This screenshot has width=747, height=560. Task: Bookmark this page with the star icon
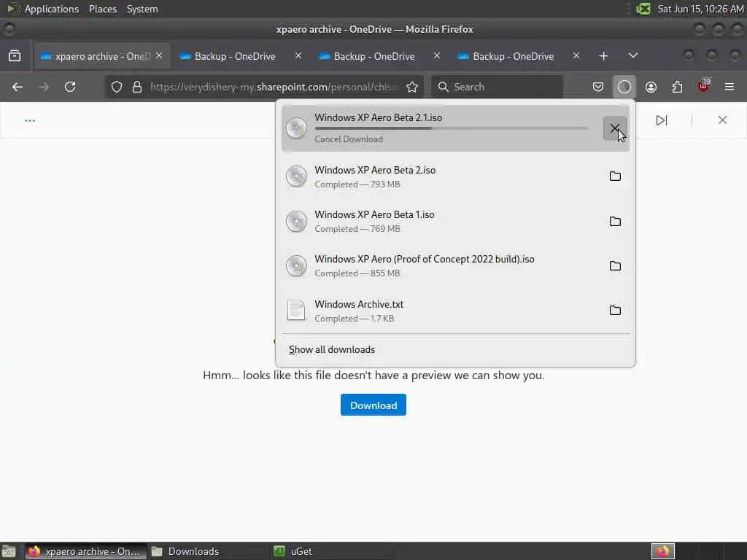[x=412, y=87]
